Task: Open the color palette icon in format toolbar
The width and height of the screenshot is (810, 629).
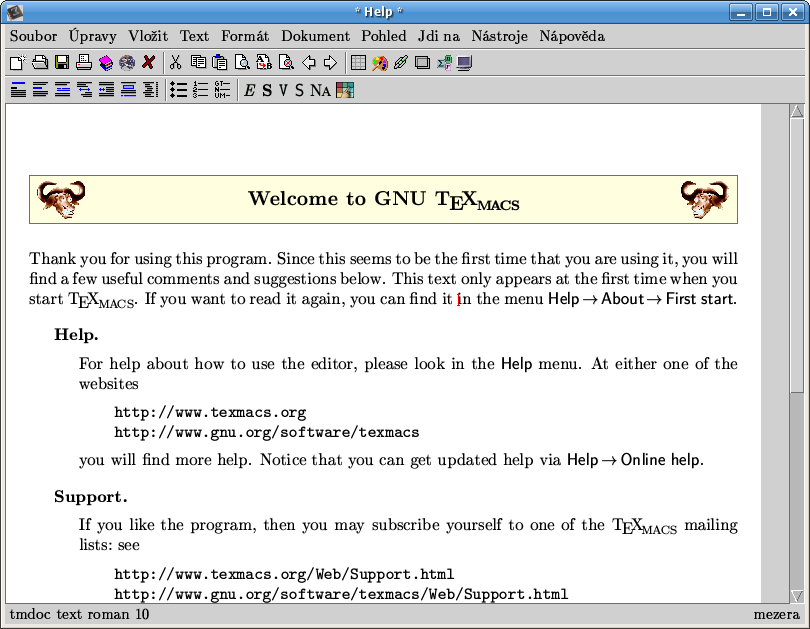Action: click(x=345, y=90)
